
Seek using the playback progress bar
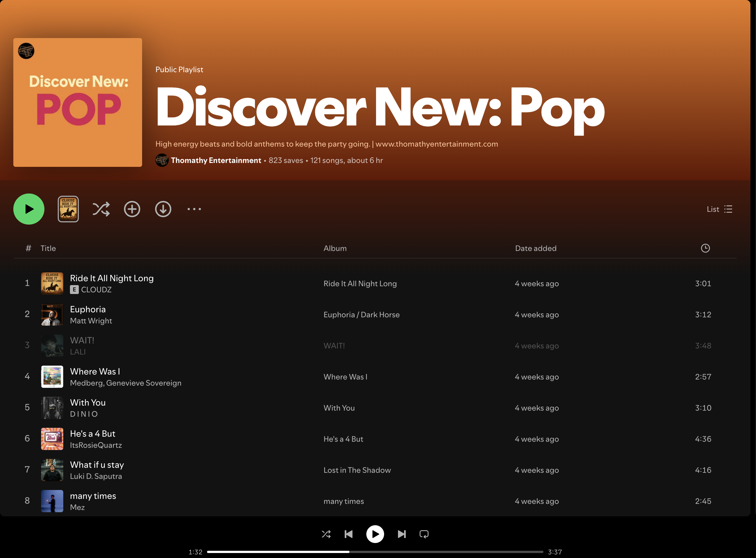point(375,552)
